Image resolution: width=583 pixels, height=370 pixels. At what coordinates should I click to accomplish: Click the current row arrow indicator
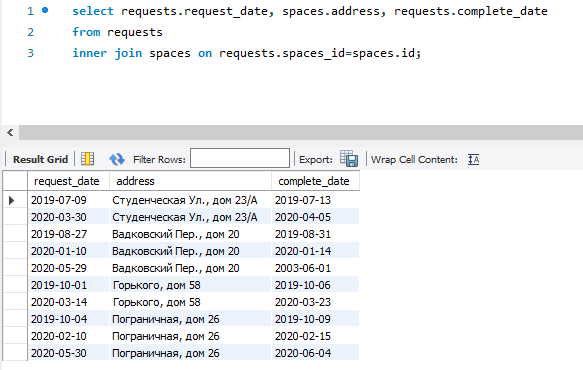tap(12, 200)
